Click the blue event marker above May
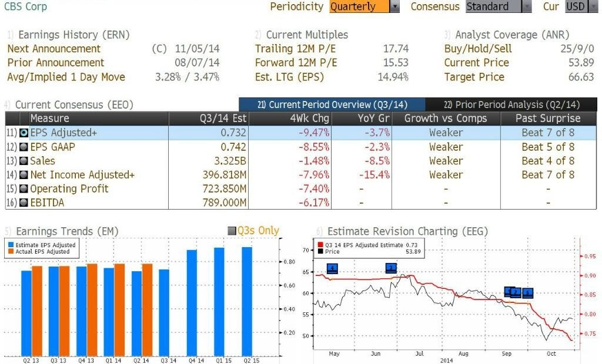The width and height of the screenshot is (602, 364). click(x=332, y=268)
